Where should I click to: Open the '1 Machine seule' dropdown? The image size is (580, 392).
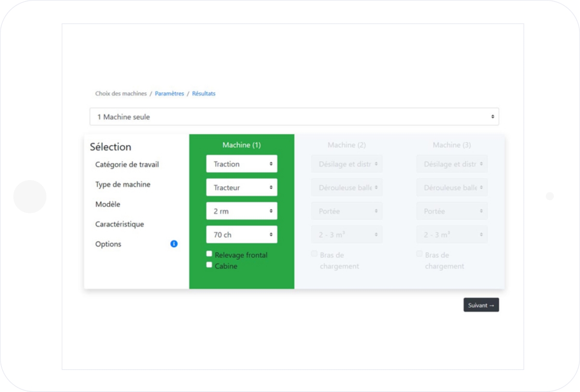click(294, 117)
